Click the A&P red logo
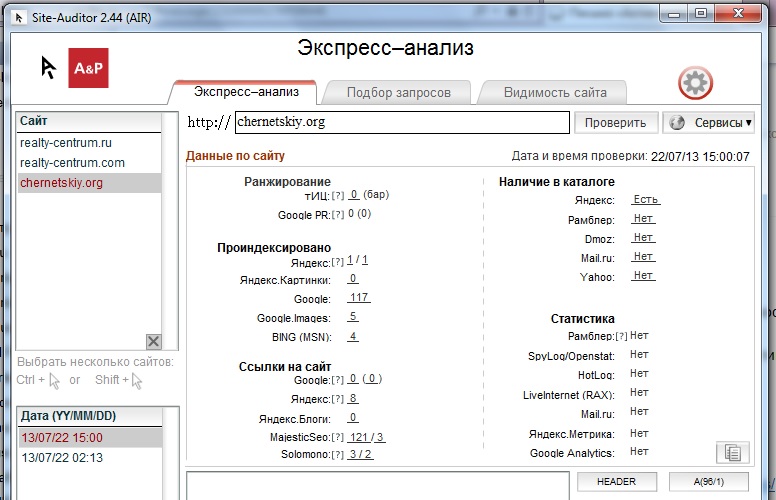Image resolution: width=776 pixels, height=500 pixels. click(88, 68)
